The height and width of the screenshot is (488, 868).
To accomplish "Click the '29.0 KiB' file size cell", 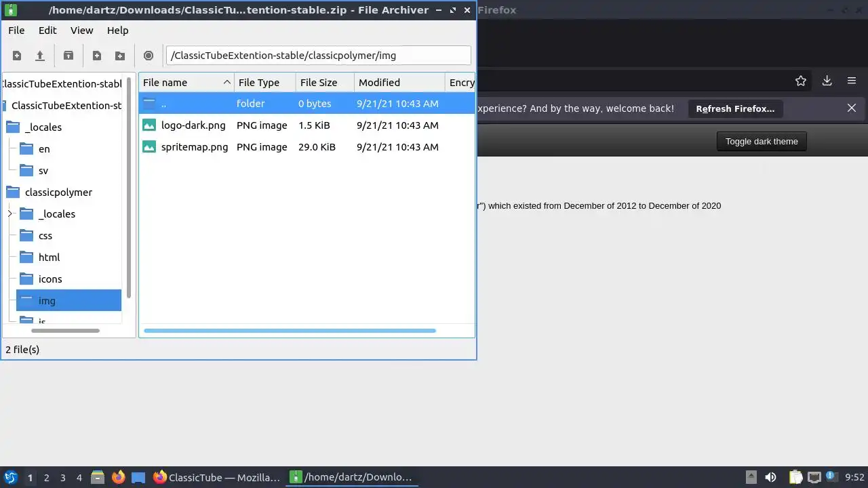I will 317,147.
